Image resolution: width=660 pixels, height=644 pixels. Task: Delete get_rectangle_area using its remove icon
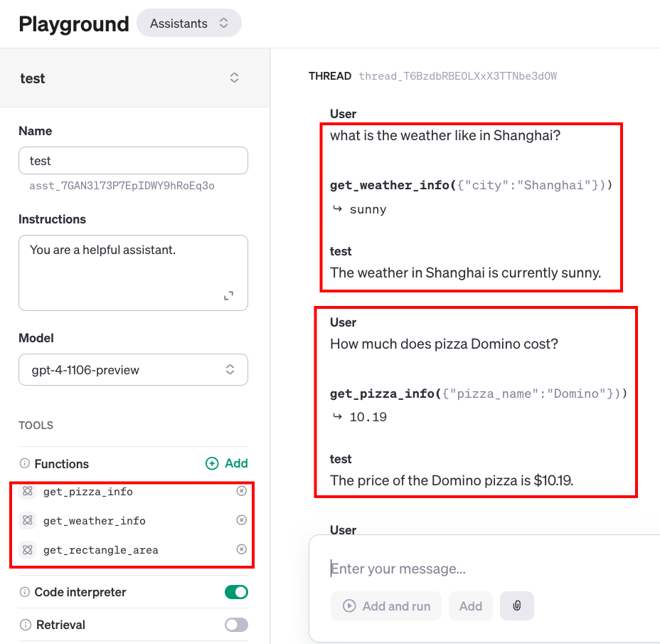241,549
